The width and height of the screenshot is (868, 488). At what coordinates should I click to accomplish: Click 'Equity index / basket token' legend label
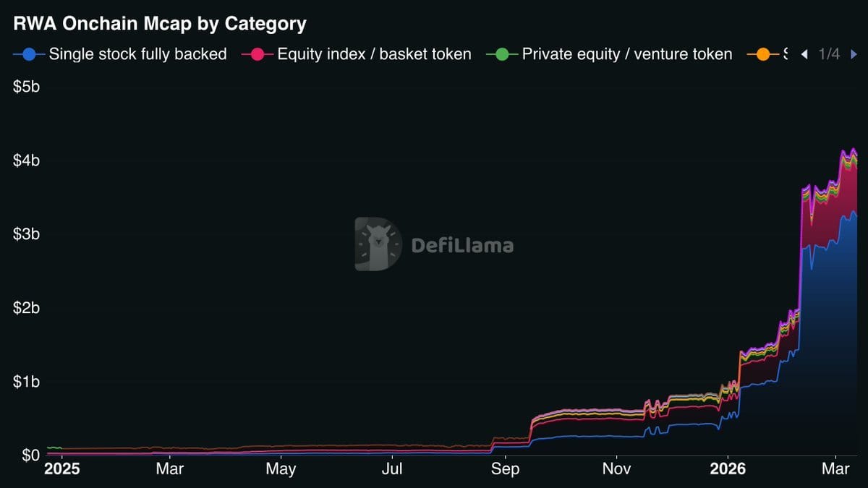[x=374, y=54]
